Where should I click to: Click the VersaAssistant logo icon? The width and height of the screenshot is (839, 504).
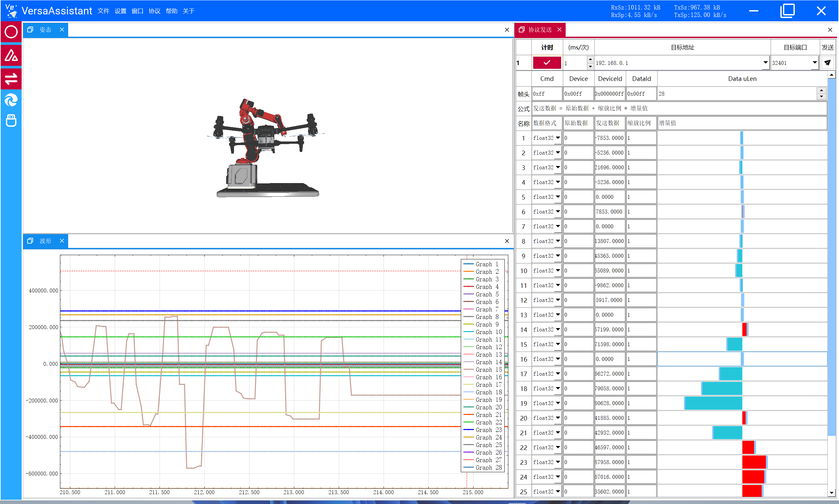(x=11, y=11)
